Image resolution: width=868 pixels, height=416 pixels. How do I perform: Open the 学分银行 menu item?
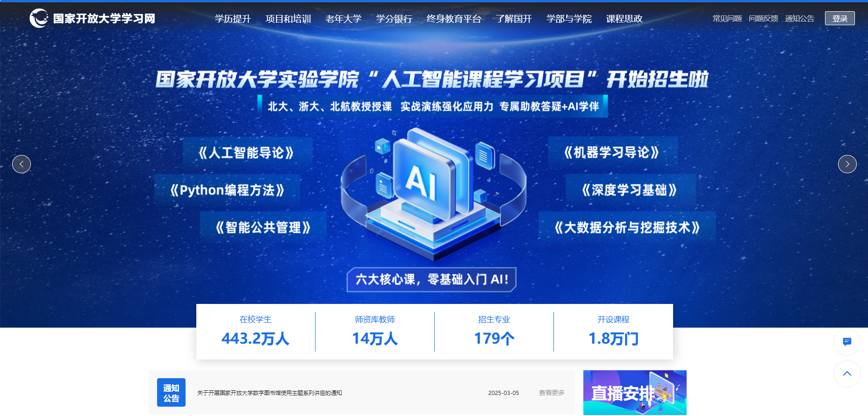point(394,19)
